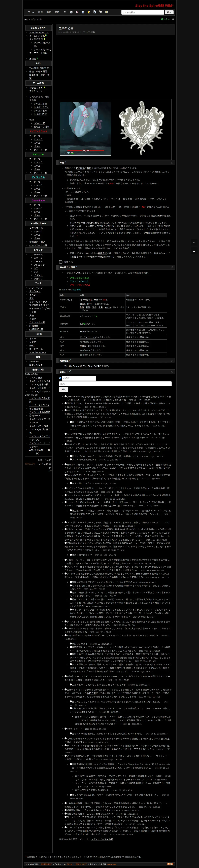The width and height of the screenshot is (199, 868).
Task: Open Slay the Spireとは sidebar link
Action: point(39,32)
